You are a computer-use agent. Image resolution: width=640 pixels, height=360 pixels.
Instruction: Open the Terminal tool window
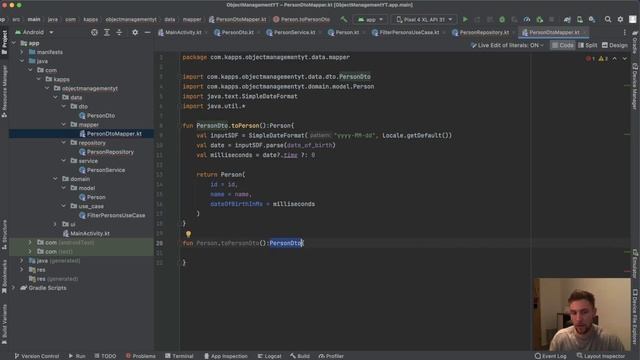pos(179,356)
